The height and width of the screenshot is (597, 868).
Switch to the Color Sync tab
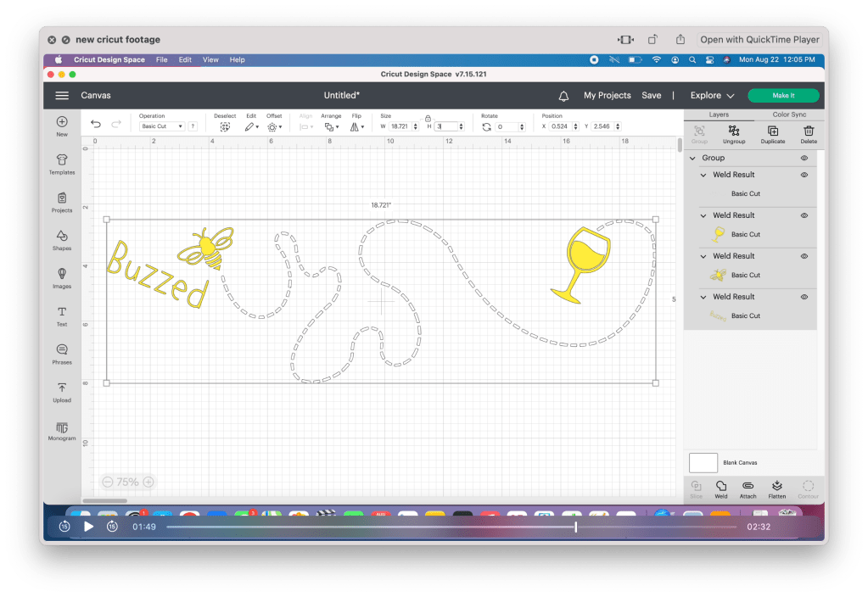789,114
